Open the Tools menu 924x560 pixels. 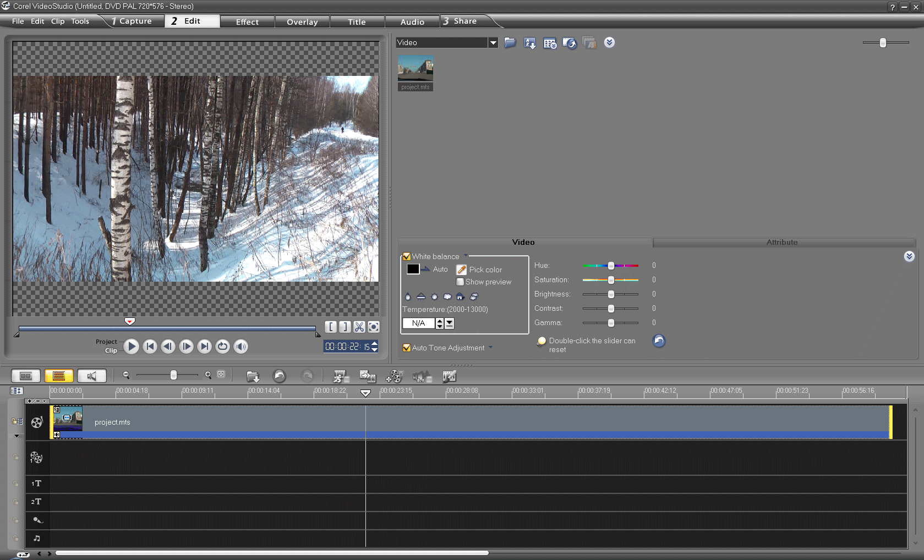click(80, 21)
